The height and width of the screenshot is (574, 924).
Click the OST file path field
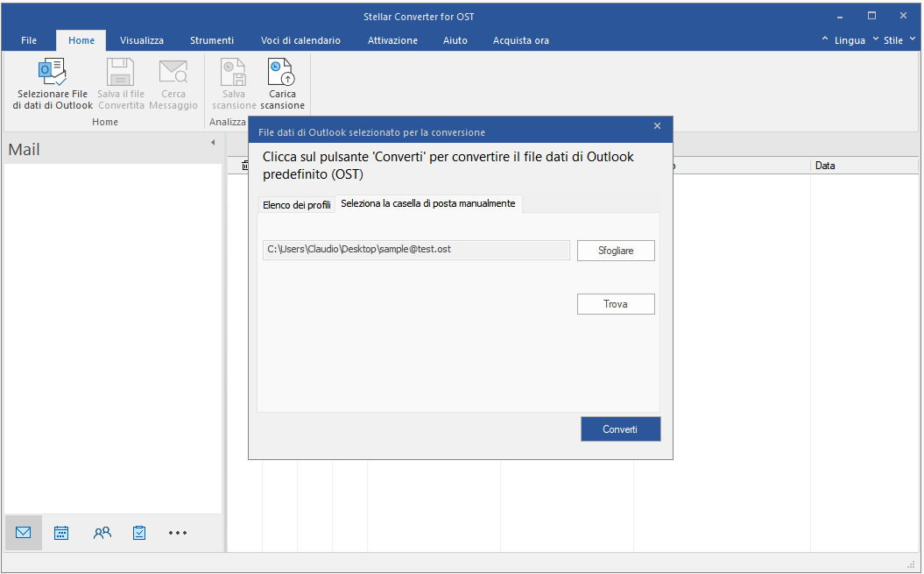(x=416, y=250)
